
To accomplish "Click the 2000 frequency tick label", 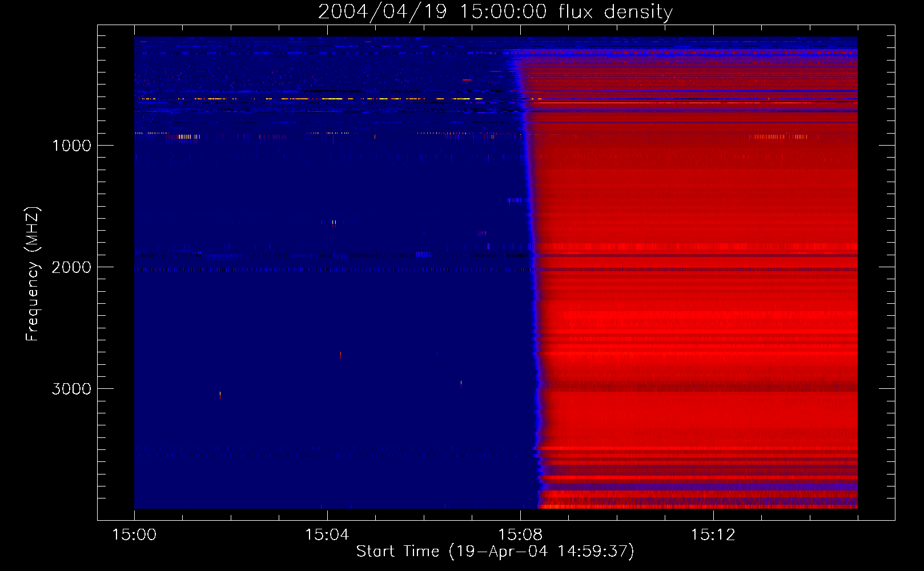I will pos(72,267).
